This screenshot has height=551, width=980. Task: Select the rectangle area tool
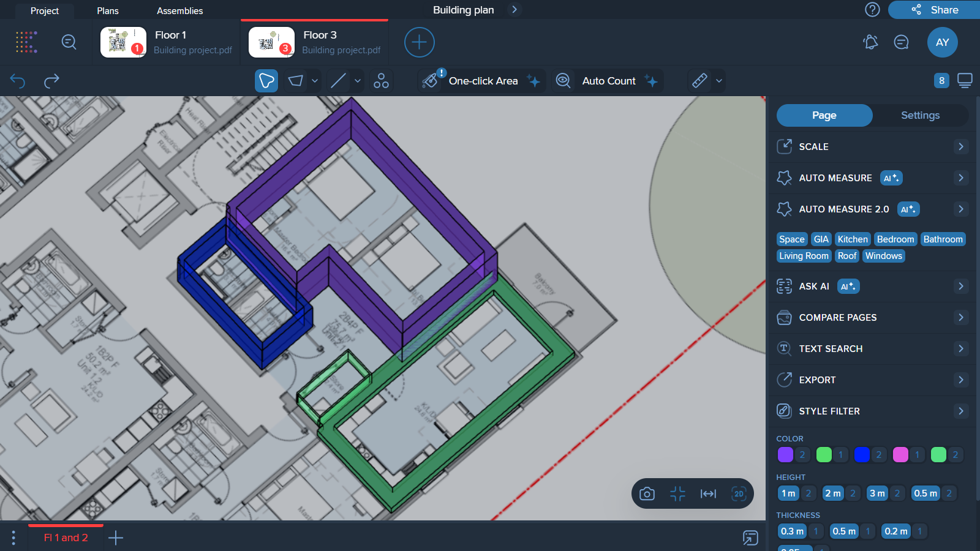click(296, 81)
